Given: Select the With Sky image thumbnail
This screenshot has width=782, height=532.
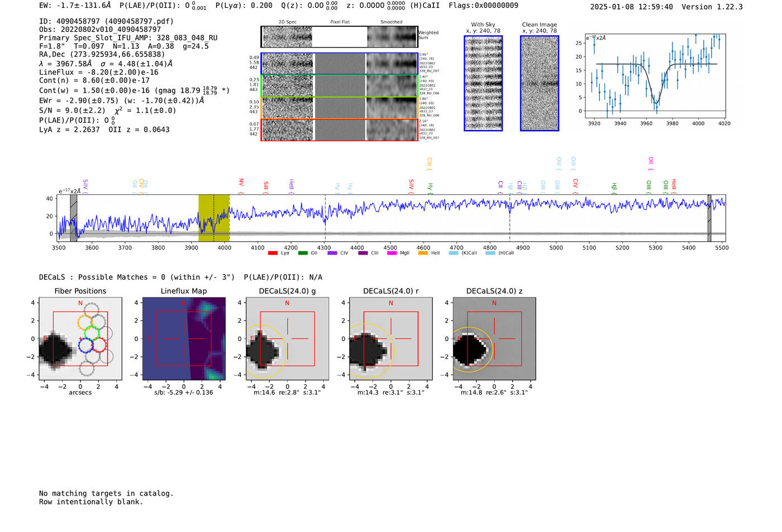Looking at the screenshot, I should [x=483, y=83].
